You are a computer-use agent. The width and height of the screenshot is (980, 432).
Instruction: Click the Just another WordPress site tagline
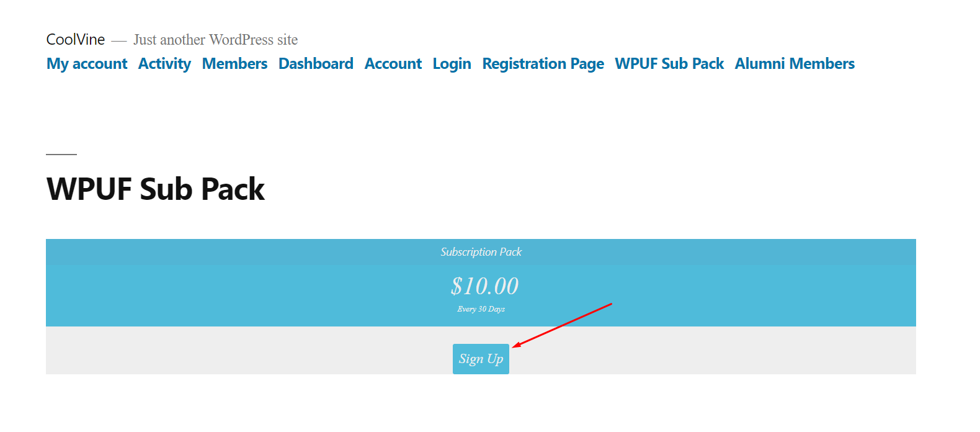click(x=215, y=39)
